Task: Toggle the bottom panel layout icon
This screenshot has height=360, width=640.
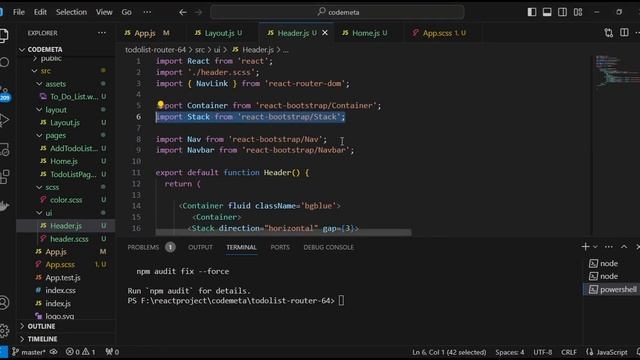Action: (547, 12)
